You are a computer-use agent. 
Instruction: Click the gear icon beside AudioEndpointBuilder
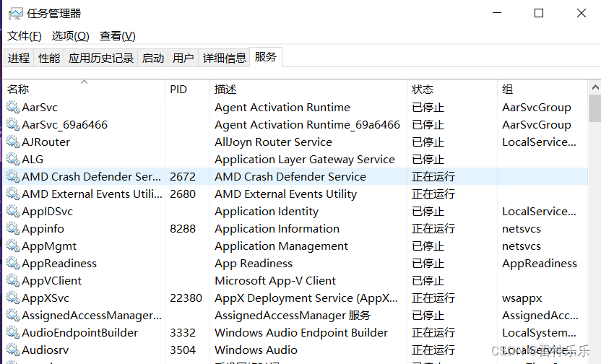(13, 332)
